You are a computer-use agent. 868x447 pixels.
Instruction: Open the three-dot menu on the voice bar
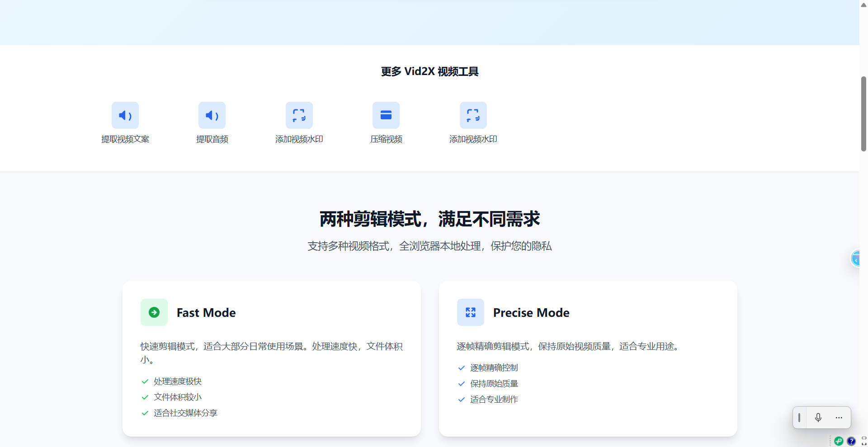[839, 418]
